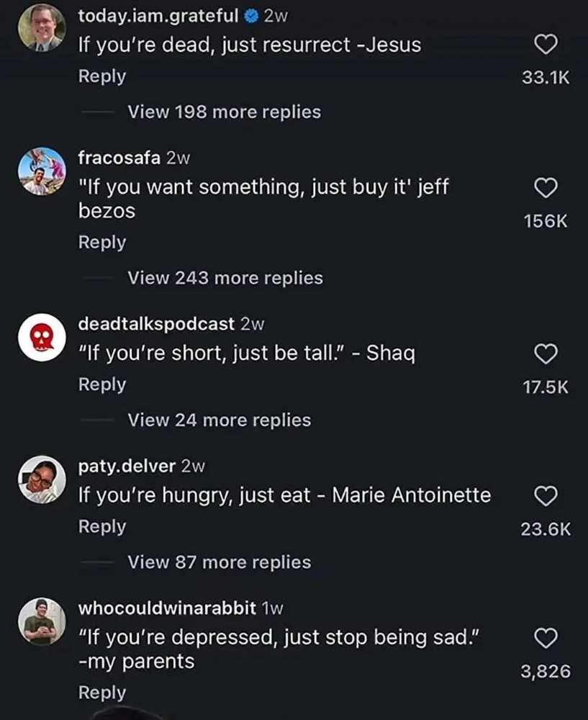588x720 pixels.
Task: Like the today.iam.grateful Jesus comment
Action: click(x=547, y=45)
